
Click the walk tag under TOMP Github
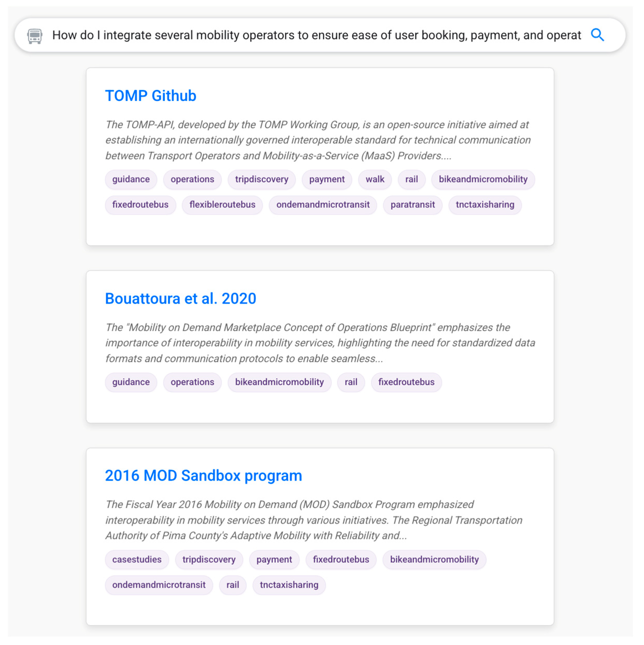point(374,179)
